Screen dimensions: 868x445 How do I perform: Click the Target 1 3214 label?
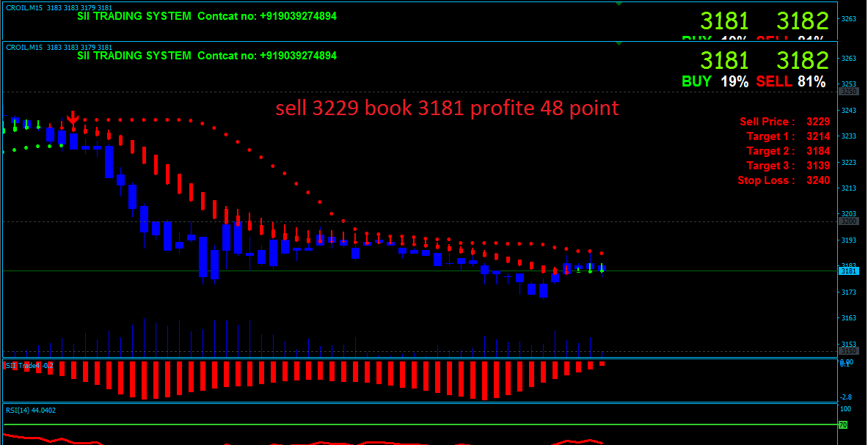pos(787,136)
